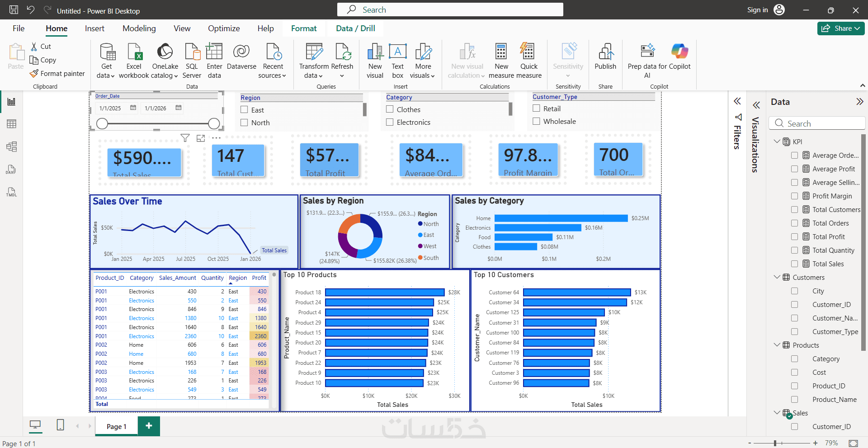The height and width of the screenshot is (448, 868).
Task: Tick the Wholesale customer type checkbox
Action: point(536,121)
